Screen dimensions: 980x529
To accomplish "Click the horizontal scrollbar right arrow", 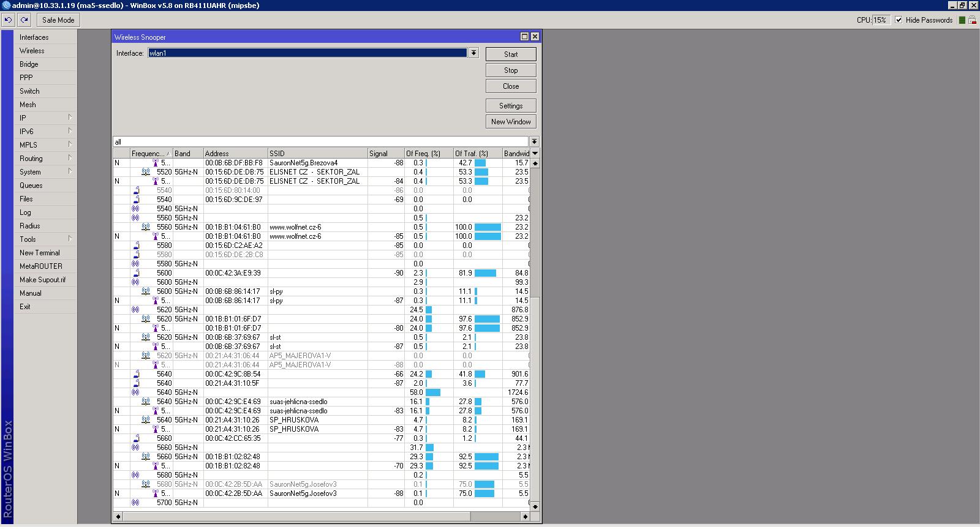I will (x=525, y=517).
